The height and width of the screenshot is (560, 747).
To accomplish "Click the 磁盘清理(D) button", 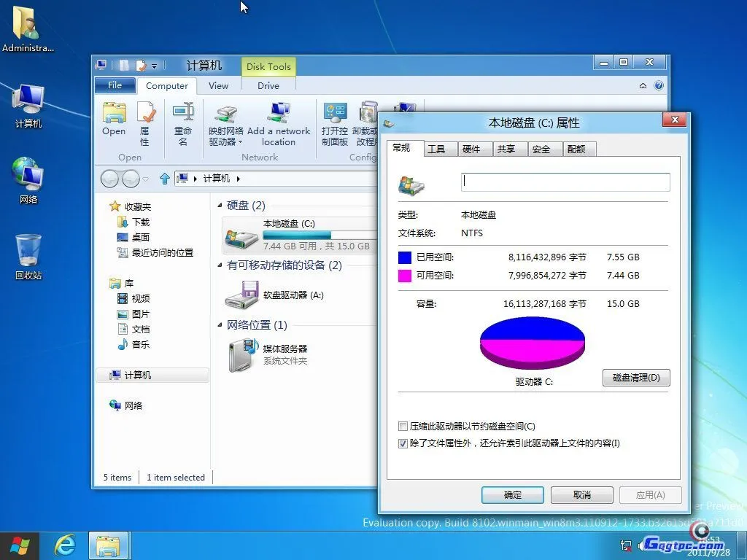I will point(635,378).
